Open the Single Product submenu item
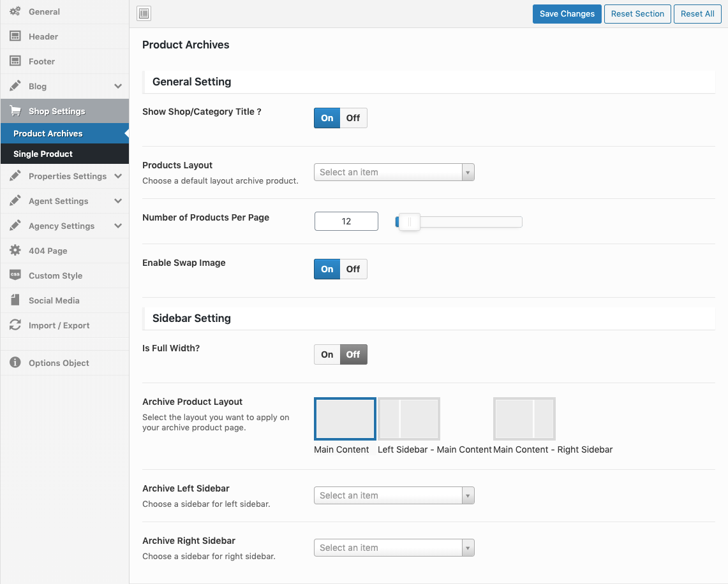Viewport: 728px width, 584px height. coord(43,154)
